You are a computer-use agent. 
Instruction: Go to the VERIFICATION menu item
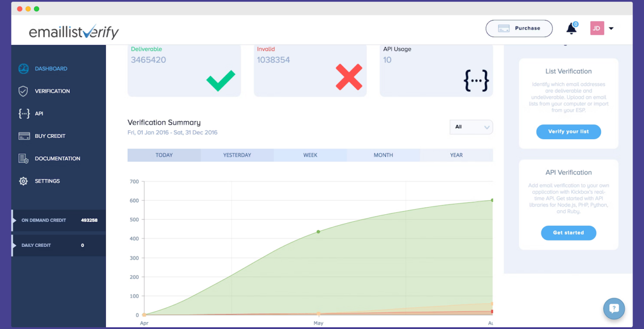coord(52,91)
